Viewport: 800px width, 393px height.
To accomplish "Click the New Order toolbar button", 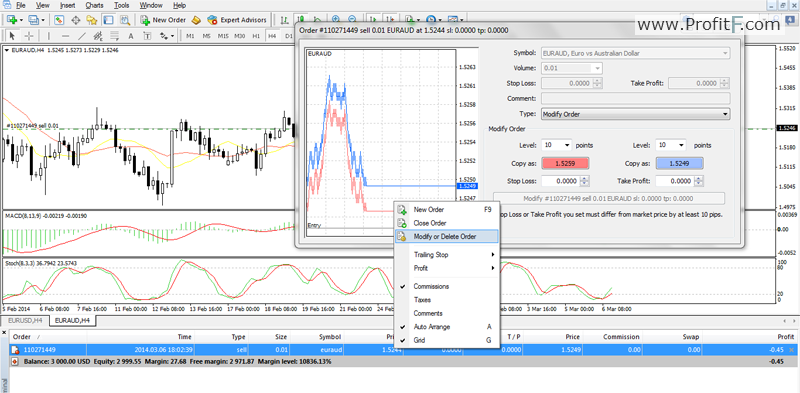I will tap(163, 20).
